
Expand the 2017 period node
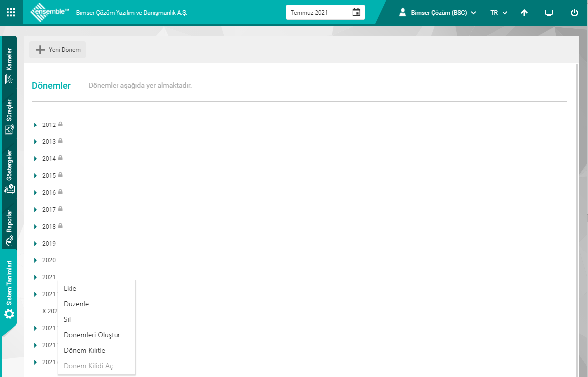[x=36, y=209]
